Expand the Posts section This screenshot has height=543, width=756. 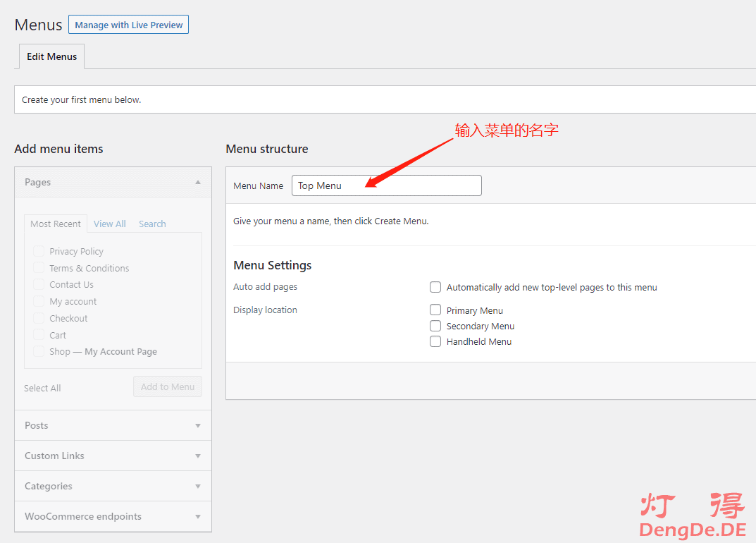[x=198, y=426]
